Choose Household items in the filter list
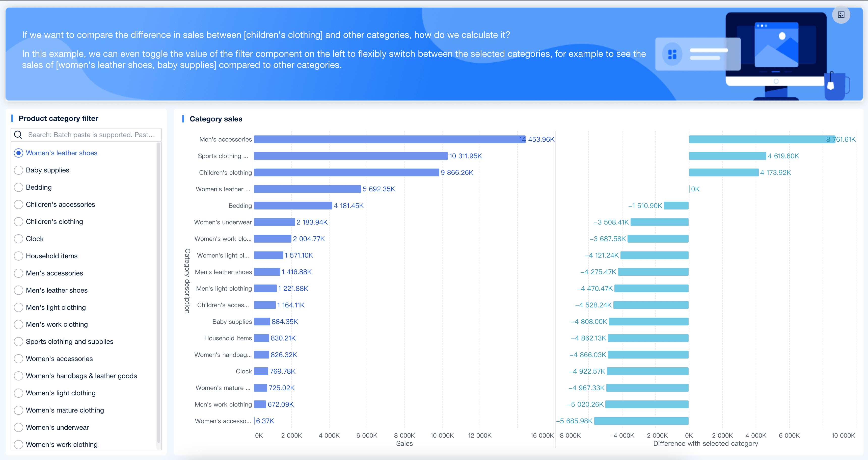The image size is (868, 460). (x=19, y=256)
